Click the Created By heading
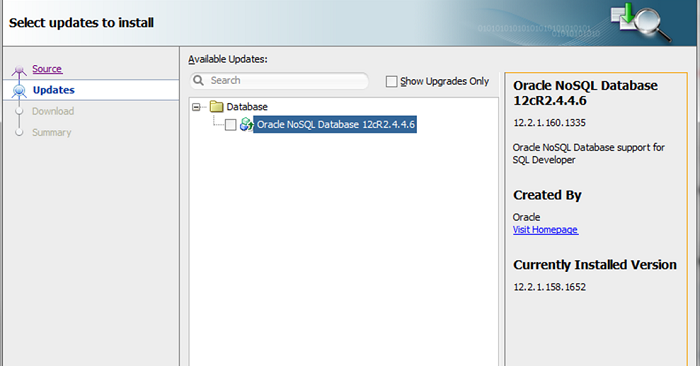The height and width of the screenshot is (366, 700). (547, 195)
